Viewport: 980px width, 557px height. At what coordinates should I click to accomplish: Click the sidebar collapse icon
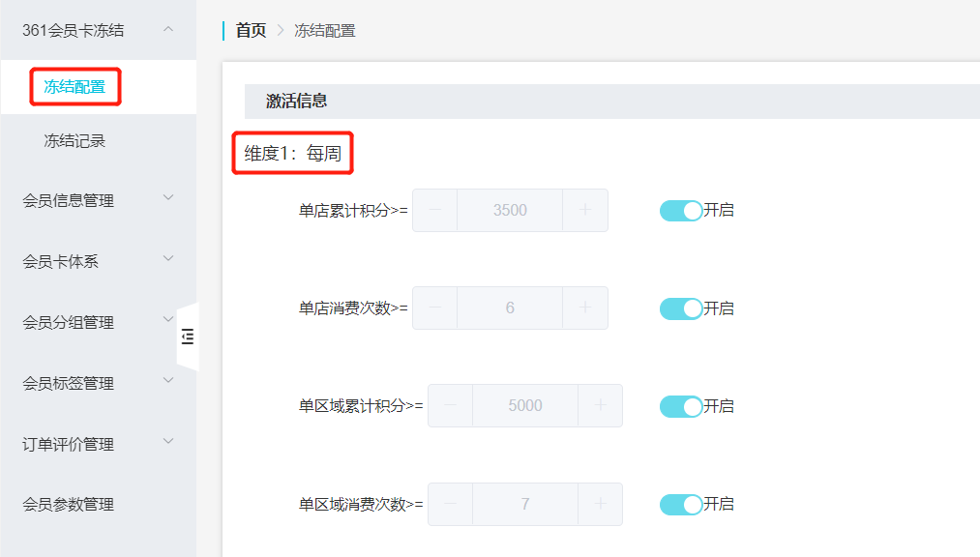188,337
